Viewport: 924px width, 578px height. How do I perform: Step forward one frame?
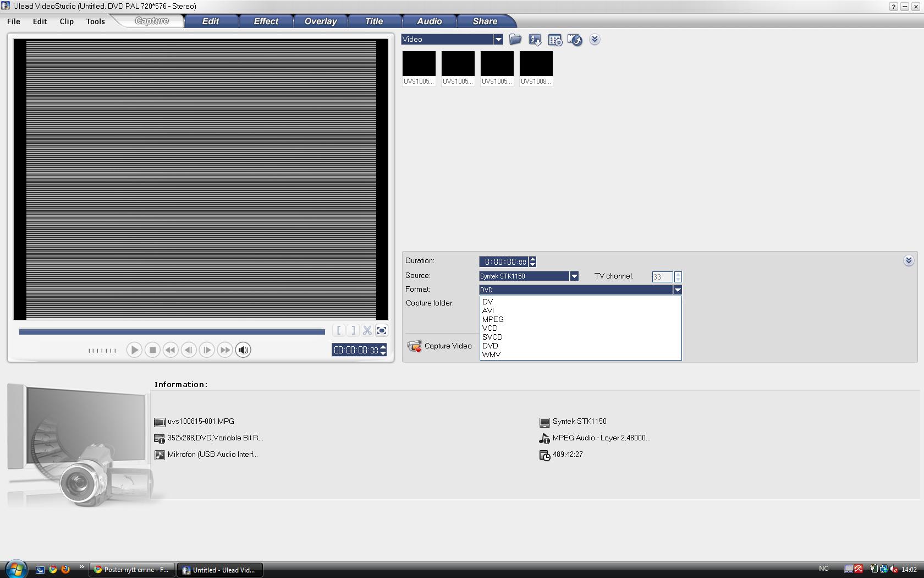point(207,350)
